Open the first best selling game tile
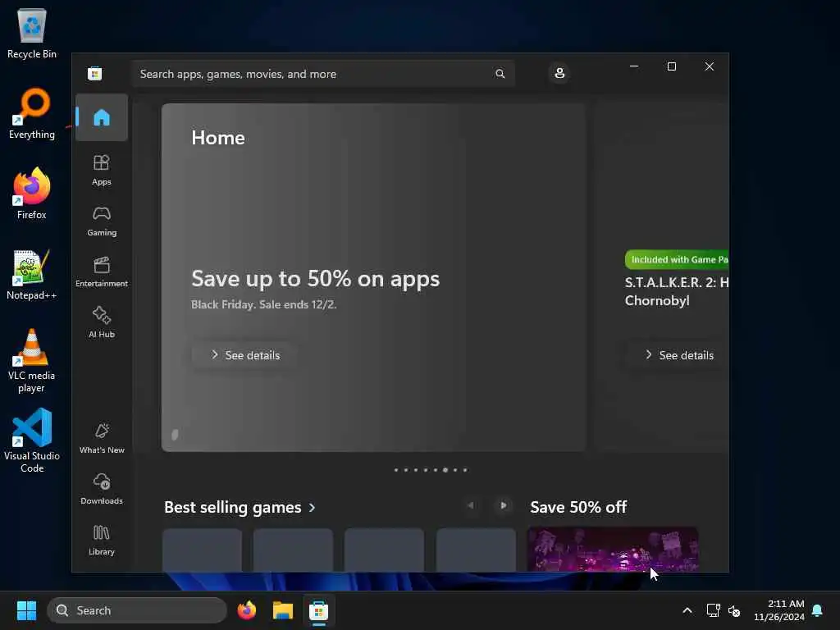This screenshot has width=840, height=630. point(202,550)
